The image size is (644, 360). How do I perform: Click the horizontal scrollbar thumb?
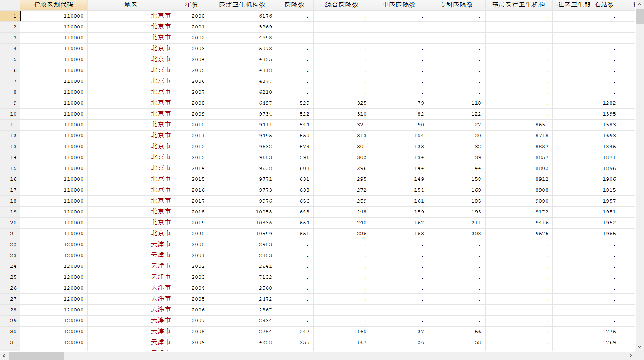36,356
